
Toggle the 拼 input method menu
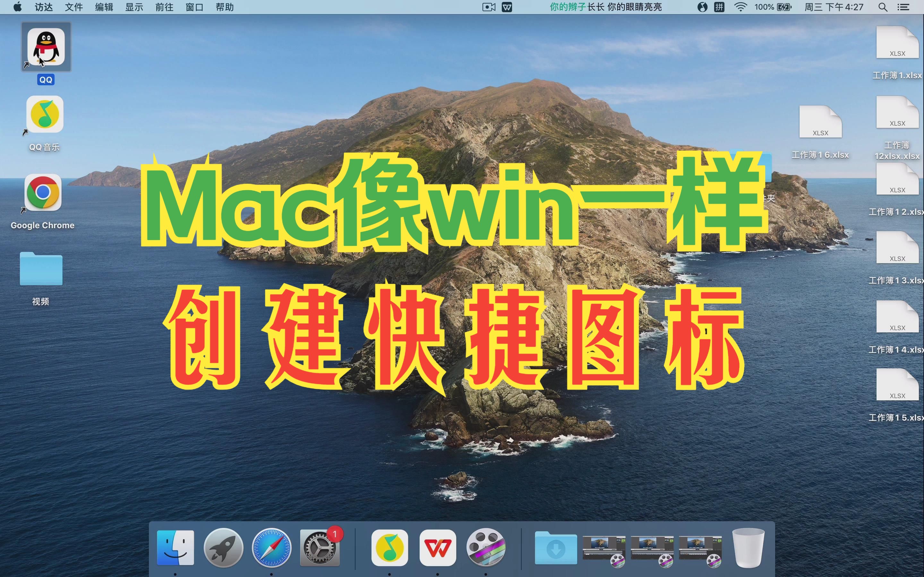pyautogui.click(x=719, y=7)
